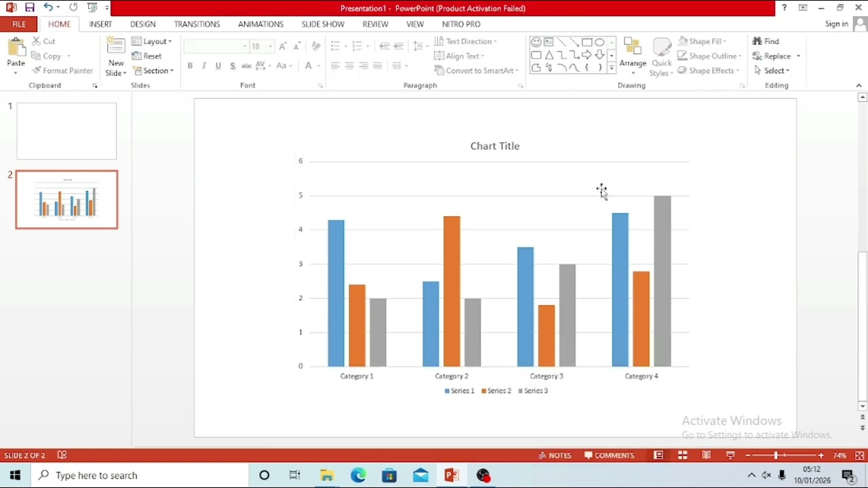Toggle numbered list
The height and width of the screenshot is (488, 868).
(357, 46)
